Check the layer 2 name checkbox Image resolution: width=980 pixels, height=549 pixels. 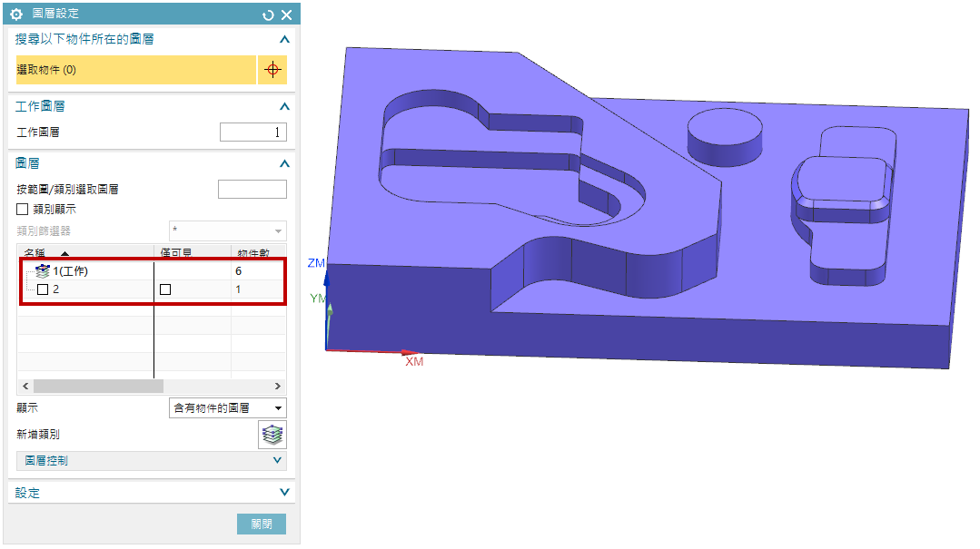pyautogui.click(x=43, y=289)
